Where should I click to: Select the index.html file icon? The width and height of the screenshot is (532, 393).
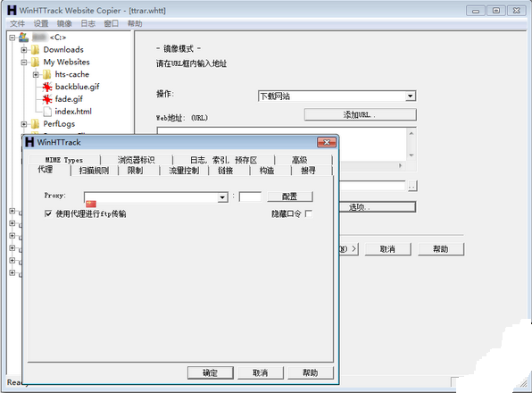pyautogui.click(x=47, y=112)
